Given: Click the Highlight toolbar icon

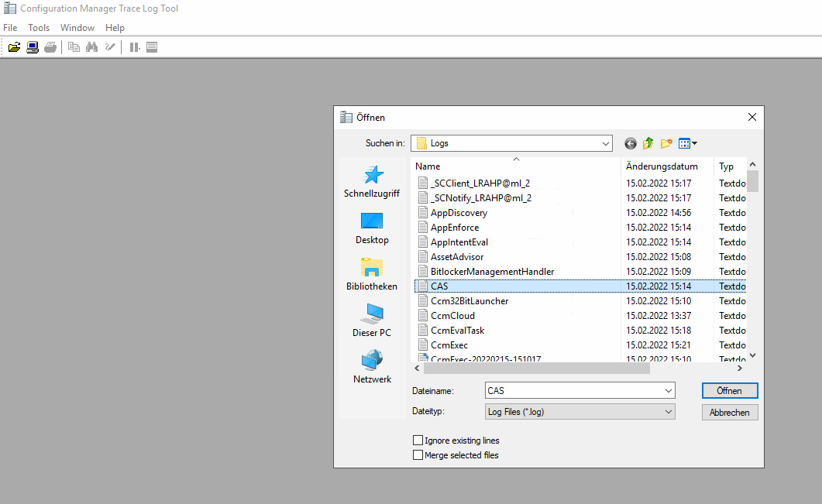Looking at the screenshot, I should click(x=109, y=47).
